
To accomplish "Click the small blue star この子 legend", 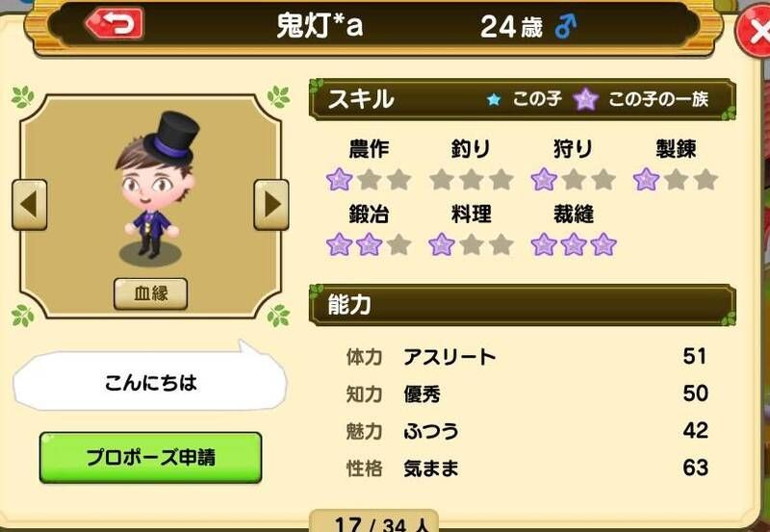I will point(494,100).
